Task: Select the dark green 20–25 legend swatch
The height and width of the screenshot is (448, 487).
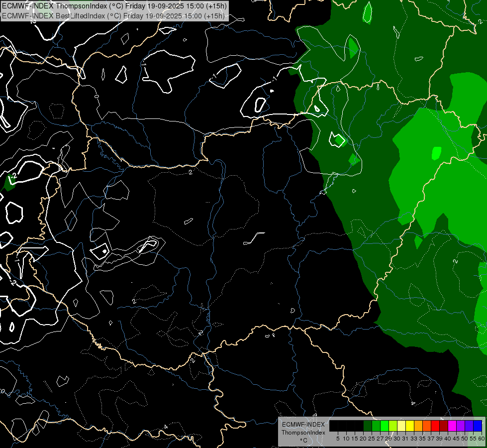Action: (368, 426)
